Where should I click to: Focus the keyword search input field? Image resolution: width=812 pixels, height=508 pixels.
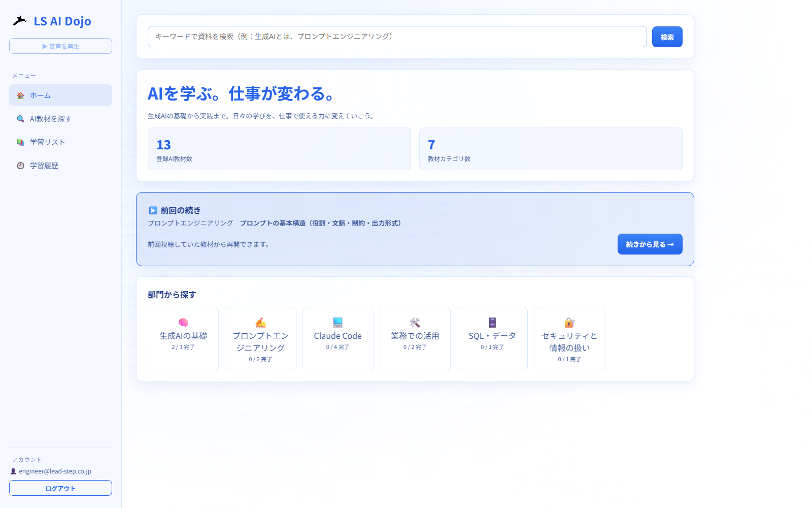pos(397,37)
